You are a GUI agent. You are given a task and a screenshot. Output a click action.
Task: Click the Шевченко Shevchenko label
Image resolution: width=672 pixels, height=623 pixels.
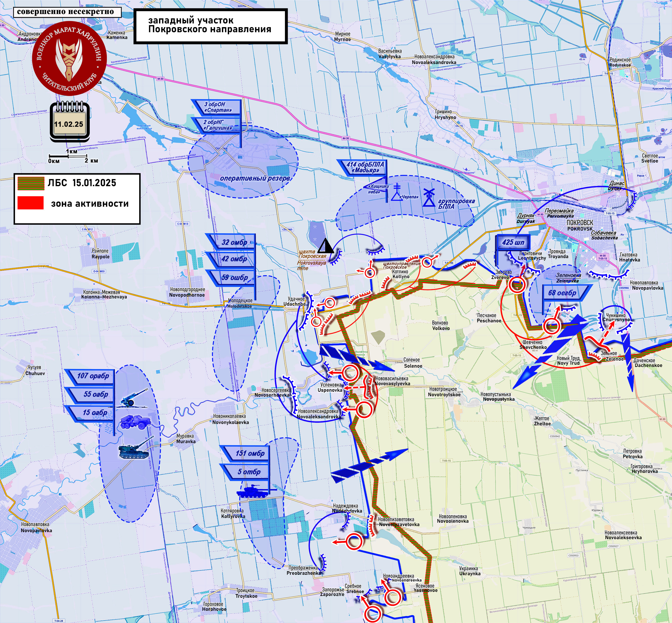(533, 345)
